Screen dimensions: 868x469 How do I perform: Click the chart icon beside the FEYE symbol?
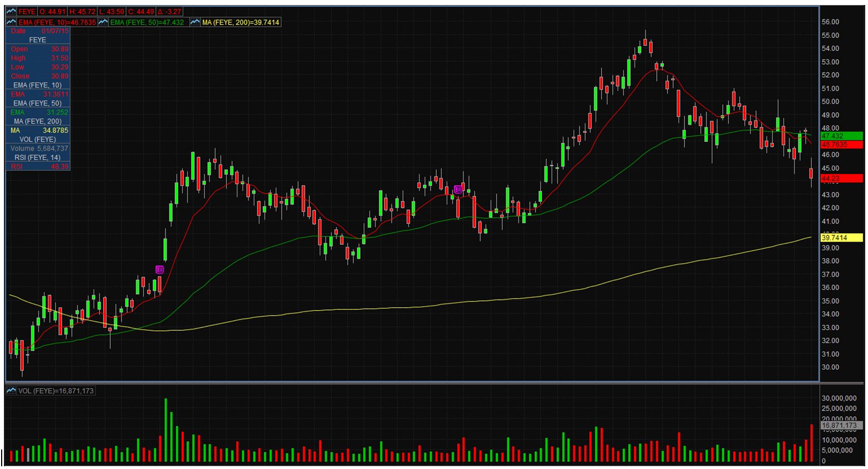click(11, 11)
